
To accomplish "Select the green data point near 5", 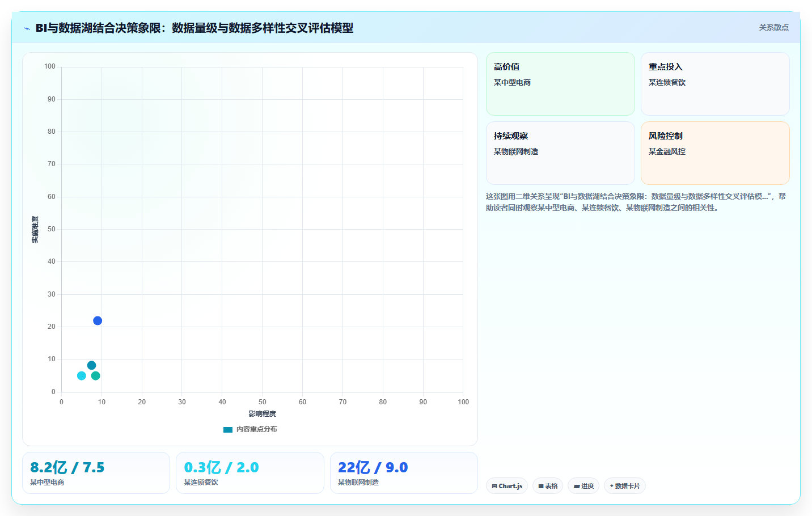I will point(96,376).
